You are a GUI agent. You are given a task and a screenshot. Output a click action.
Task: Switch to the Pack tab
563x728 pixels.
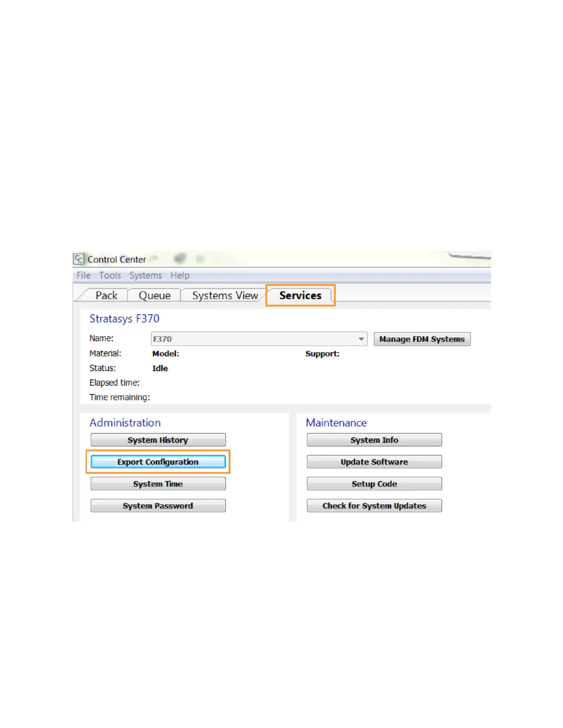[106, 296]
